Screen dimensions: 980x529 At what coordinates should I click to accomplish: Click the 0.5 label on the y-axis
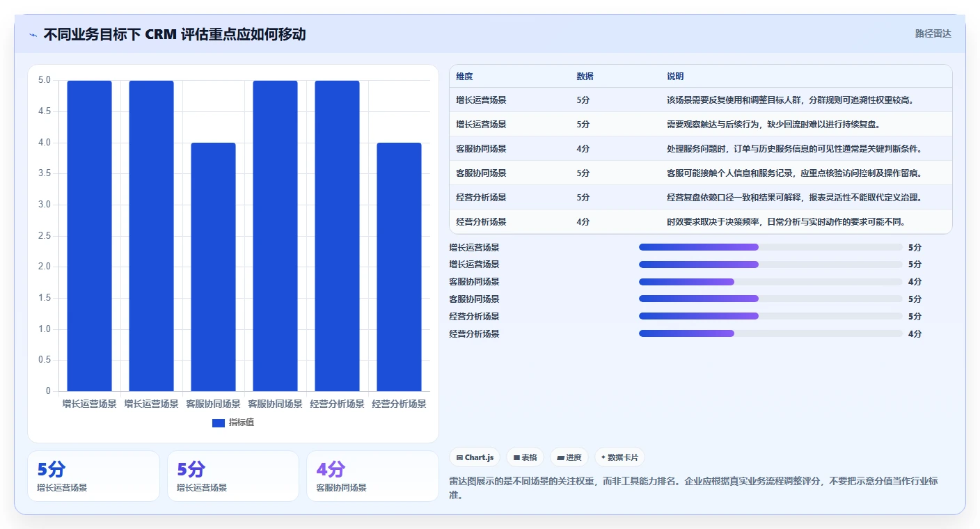coord(45,360)
